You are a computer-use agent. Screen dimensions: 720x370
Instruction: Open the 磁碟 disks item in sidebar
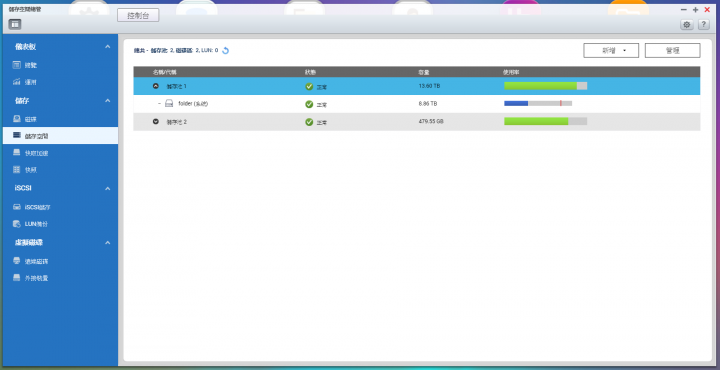click(60, 119)
